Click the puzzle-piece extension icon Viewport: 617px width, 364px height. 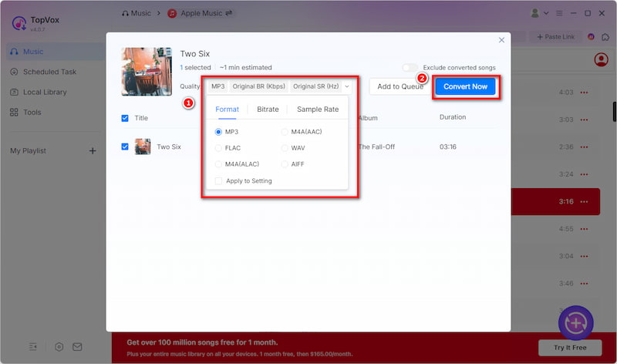(x=605, y=36)
